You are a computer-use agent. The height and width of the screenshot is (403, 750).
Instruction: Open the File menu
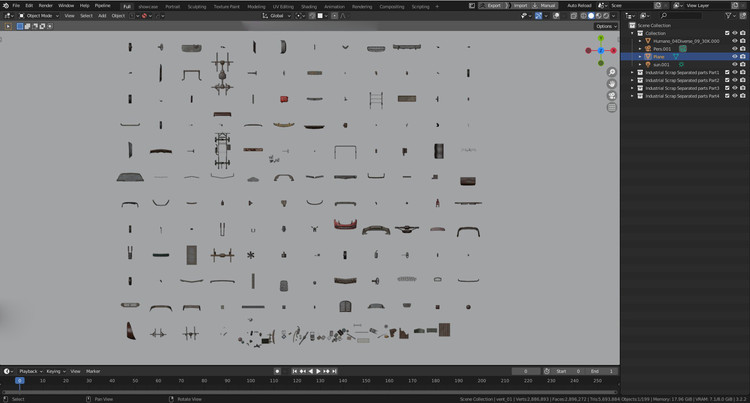[16, 6]
